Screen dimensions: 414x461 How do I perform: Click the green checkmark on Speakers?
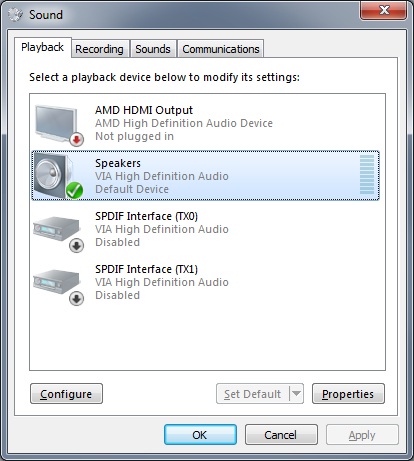[x=74, y=191]
